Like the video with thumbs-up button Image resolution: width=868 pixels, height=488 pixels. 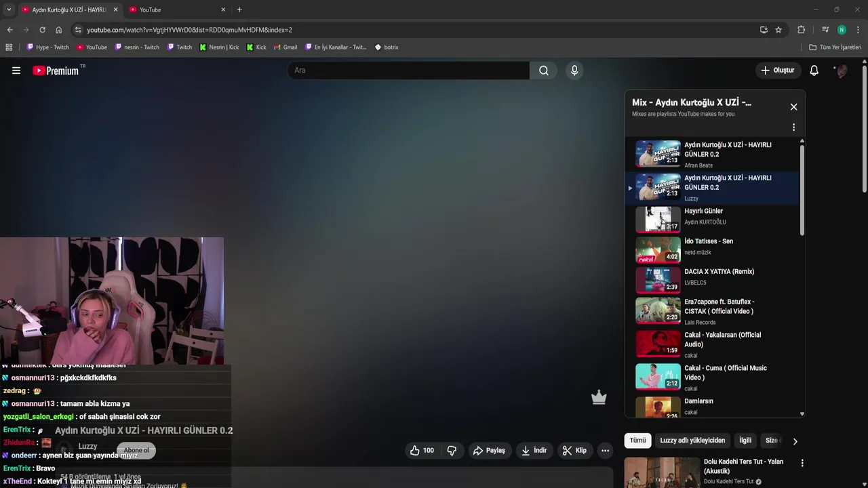(422, 451)
